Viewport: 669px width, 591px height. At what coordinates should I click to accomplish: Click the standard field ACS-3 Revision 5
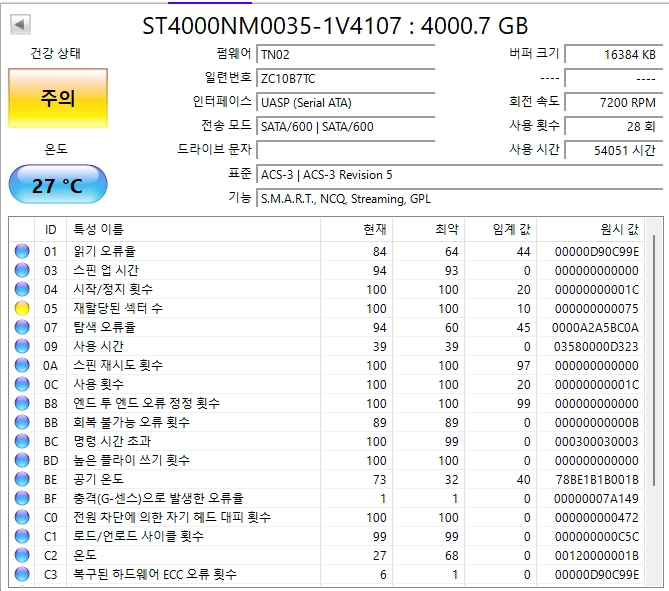(x=460, y=175)
